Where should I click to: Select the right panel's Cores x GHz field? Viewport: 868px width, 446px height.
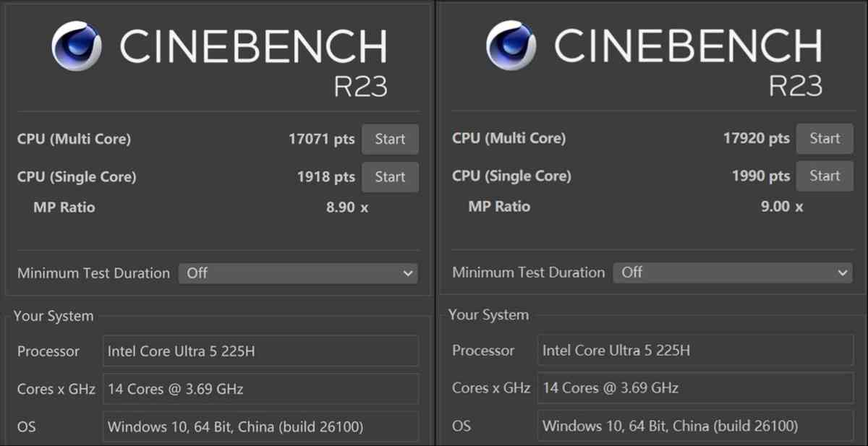(695, 388)
